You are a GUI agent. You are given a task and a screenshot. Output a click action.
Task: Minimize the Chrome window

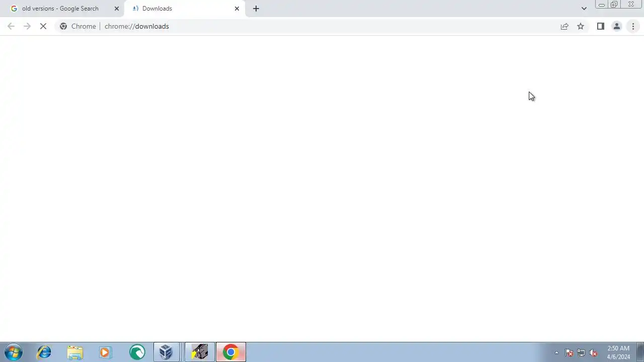point(601,5)
